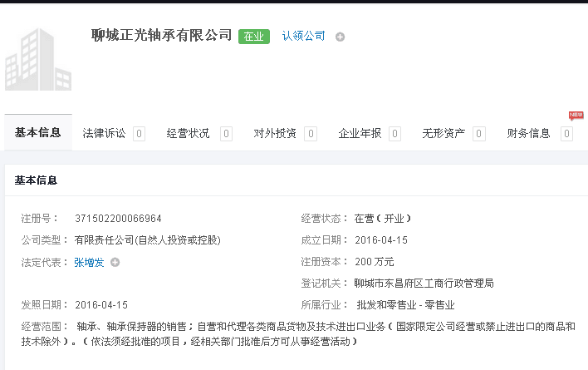The image size is (588, 370).
Task: Click the count badge beside 对外投资
Action: [x=310, y=134]
